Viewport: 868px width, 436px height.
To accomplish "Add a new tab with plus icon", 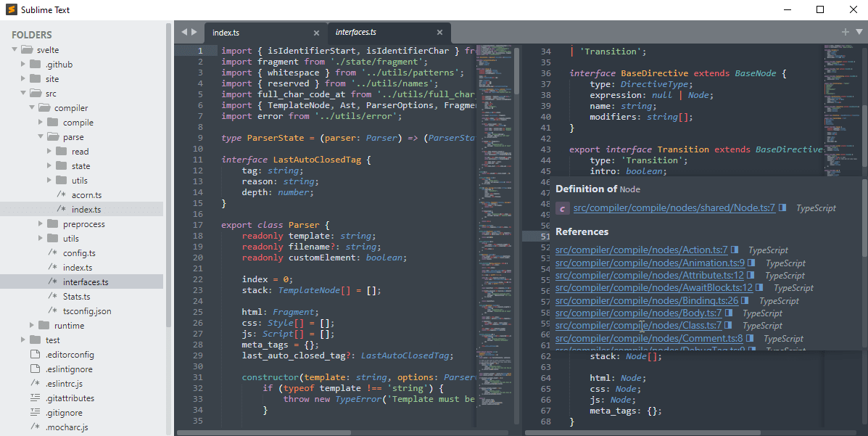I will tap(846, 32).
